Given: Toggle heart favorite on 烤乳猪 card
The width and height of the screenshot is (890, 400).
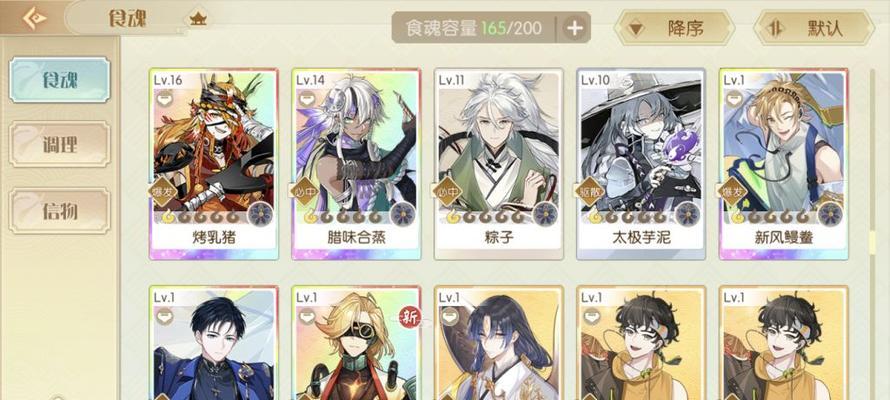Looking at the screenshot, I should [164, 97].
